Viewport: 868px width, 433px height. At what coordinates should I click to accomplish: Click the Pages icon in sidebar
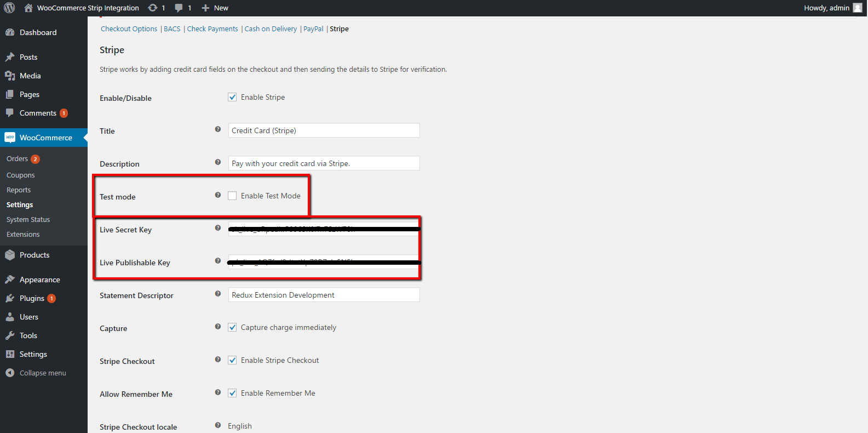click(10, 94)
